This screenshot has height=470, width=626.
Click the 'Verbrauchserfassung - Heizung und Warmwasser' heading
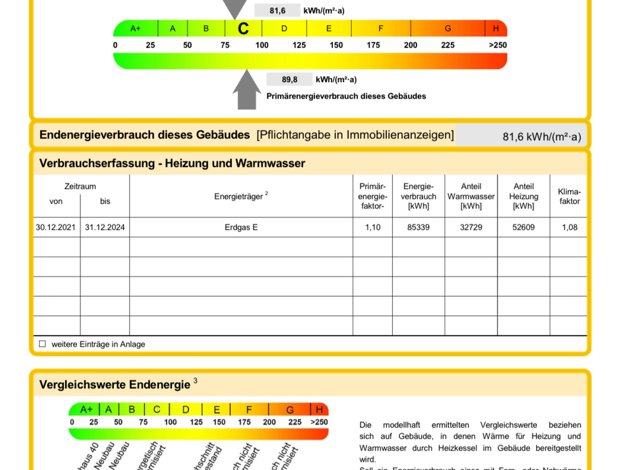pos(172,163)
